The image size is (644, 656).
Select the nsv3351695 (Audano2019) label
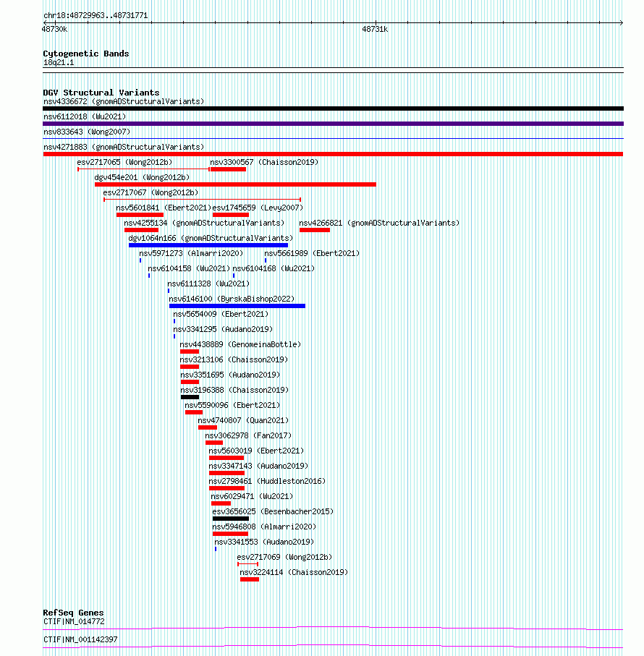point(230,375)
